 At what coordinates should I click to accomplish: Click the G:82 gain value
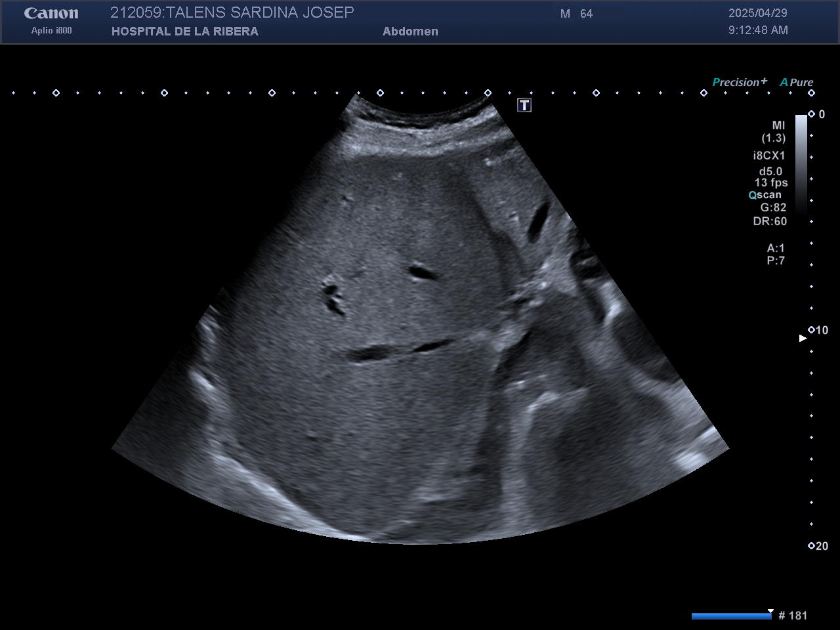click(773, 208)
